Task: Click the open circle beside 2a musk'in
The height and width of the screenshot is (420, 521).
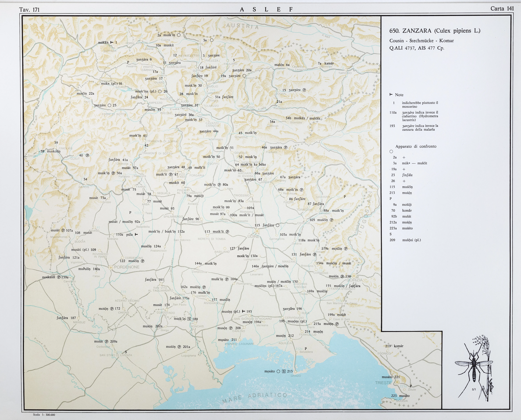Action: click(179, 35)
